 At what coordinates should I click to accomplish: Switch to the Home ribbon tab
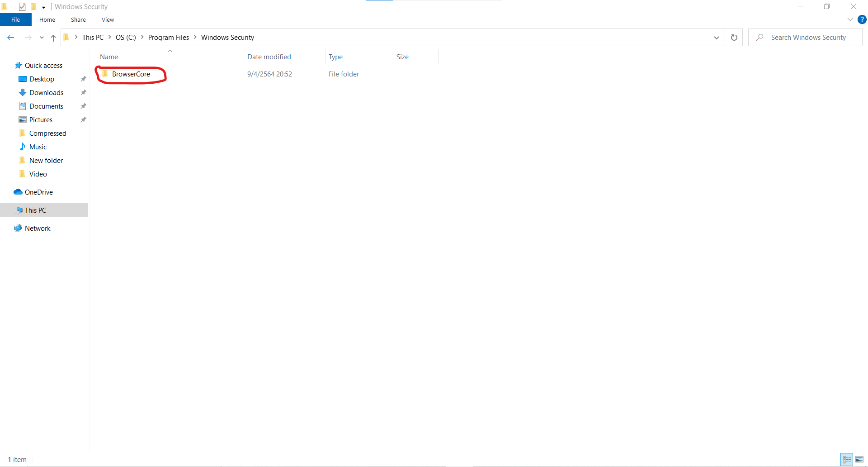tap(47, 19)
